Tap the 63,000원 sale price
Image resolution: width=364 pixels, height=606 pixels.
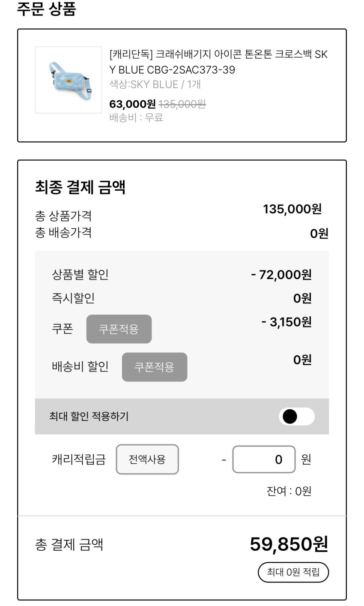tap(133, 104)
